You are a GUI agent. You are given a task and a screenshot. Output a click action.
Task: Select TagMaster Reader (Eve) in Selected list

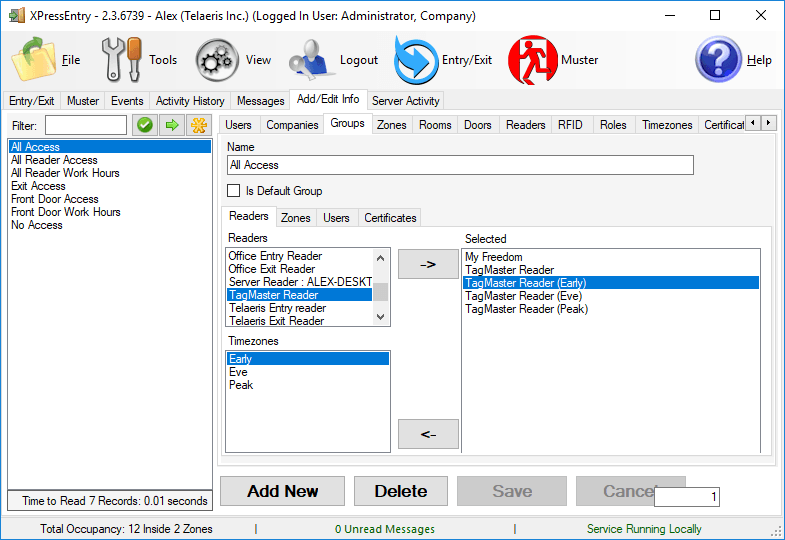pyautogui.click(x=611, y=296)
